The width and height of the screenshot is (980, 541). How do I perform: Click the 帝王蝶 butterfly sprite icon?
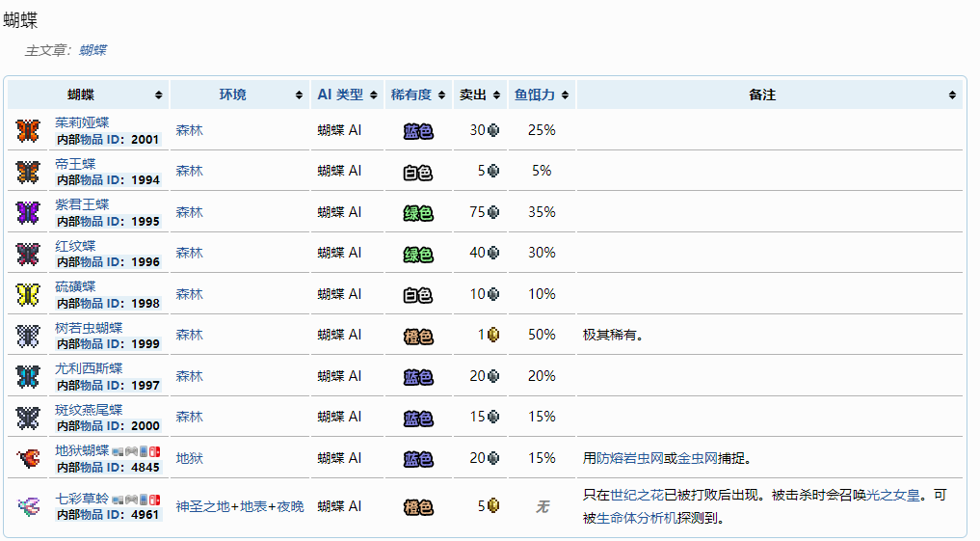[x=28, y=172]
